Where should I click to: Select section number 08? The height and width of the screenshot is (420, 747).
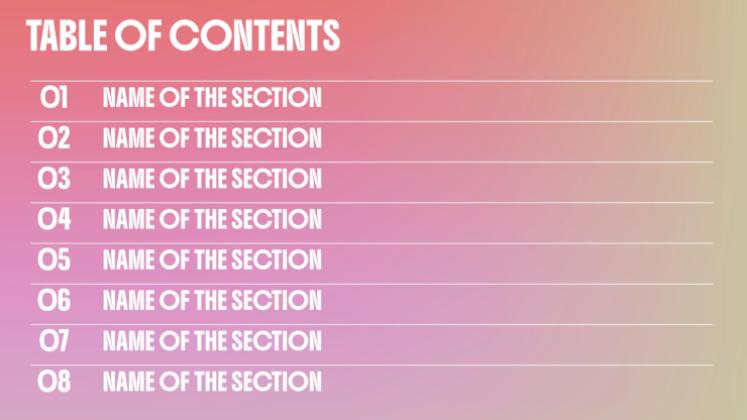coord(54,381)
